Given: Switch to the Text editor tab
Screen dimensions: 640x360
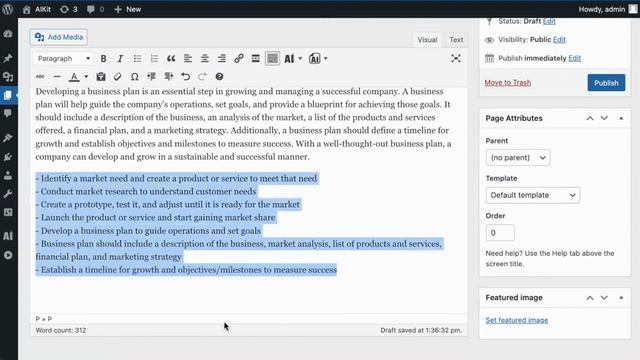Looking at the screenshot, I should click(456, 40).
